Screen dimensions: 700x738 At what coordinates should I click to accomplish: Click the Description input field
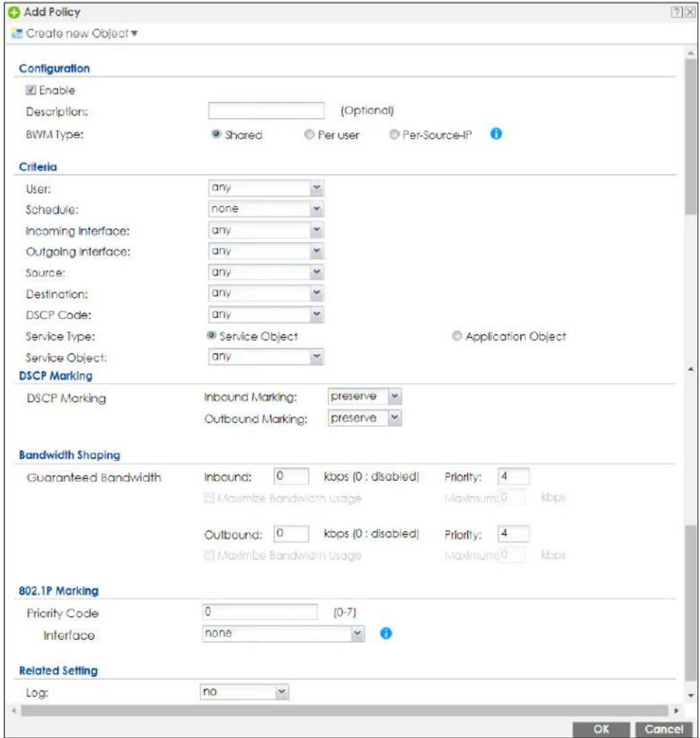(x=266, y=110)
